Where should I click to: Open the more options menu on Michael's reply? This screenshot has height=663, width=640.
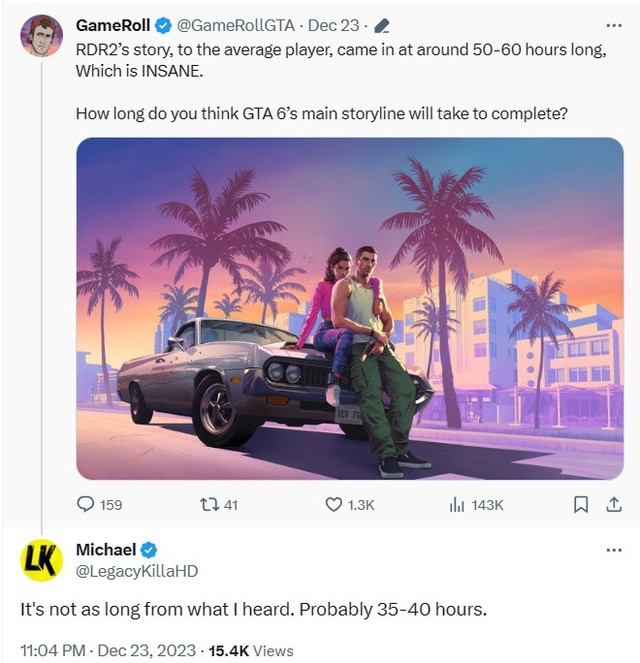614,550
